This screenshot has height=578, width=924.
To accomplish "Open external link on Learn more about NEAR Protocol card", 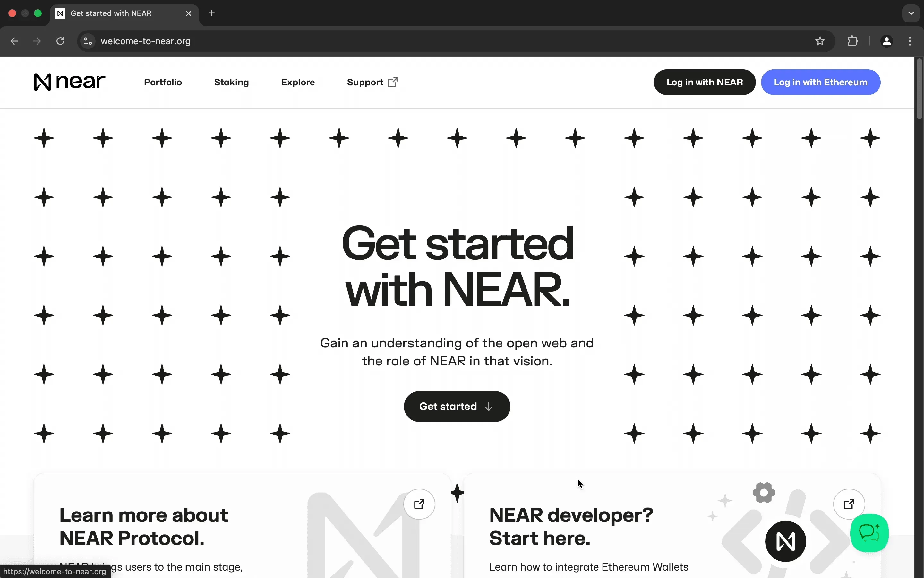I will pos(419,504).
